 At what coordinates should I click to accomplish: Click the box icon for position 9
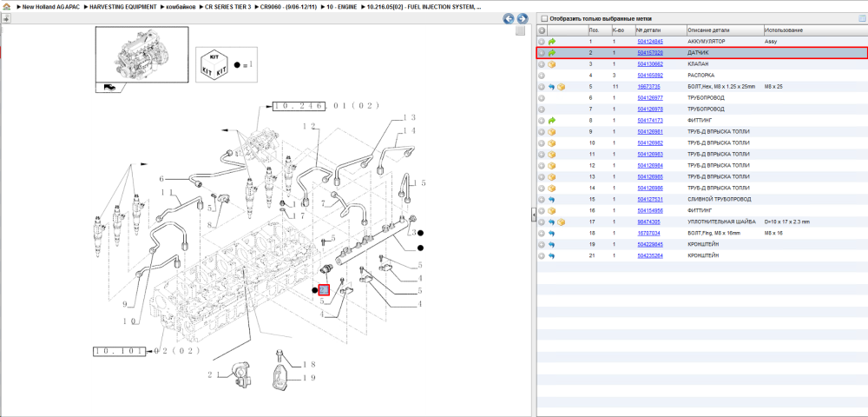(x=552, y=132)
